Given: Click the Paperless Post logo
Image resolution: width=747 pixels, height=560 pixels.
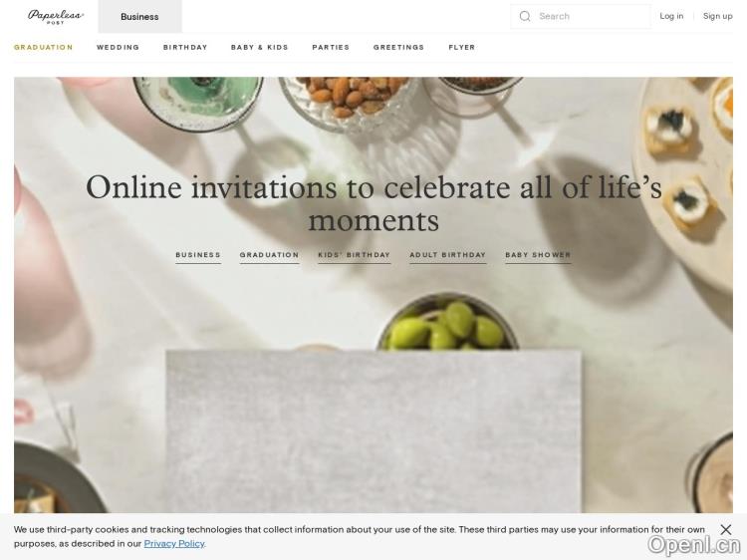Looking at the screenshot, I should point(56,17).
